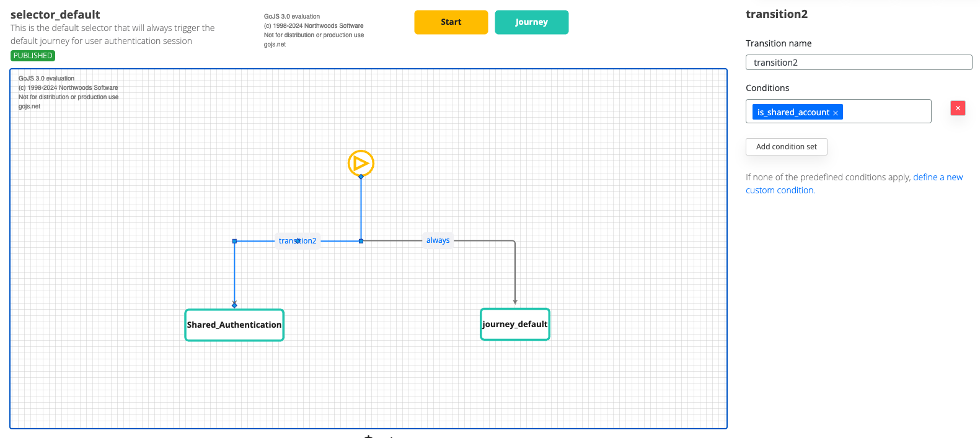This screenshot has height=438, width=980.
Task: Focus the Transition name input field
Action: [859, 63]
